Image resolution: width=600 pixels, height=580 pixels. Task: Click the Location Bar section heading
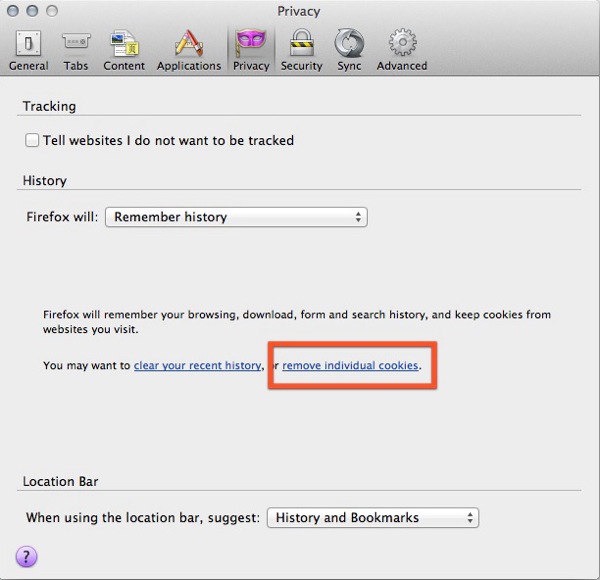pos(60,481)
